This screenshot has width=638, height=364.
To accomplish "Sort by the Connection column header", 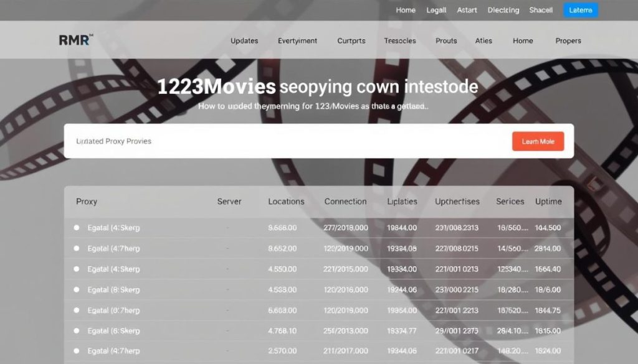I will (345, 202).
